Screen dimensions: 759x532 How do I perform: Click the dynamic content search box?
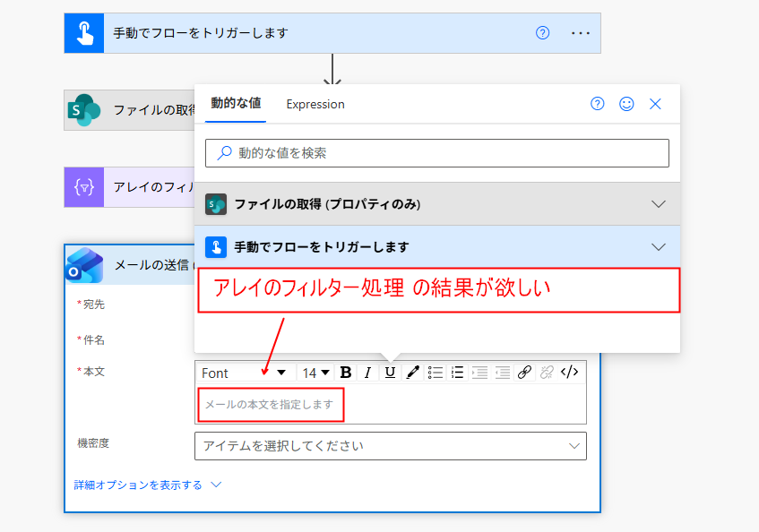(437, 153)
